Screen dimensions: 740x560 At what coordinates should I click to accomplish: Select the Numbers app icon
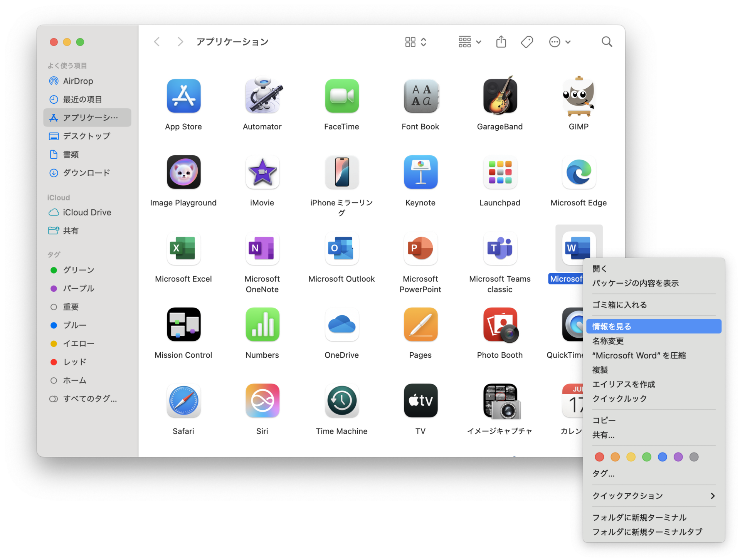coord(262,325)
